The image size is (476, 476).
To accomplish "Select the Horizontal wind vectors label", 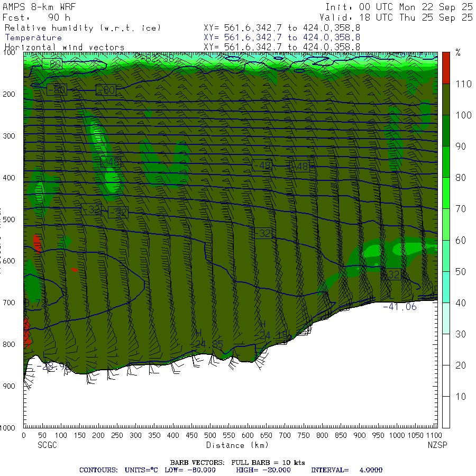I will tap(65, 48).
